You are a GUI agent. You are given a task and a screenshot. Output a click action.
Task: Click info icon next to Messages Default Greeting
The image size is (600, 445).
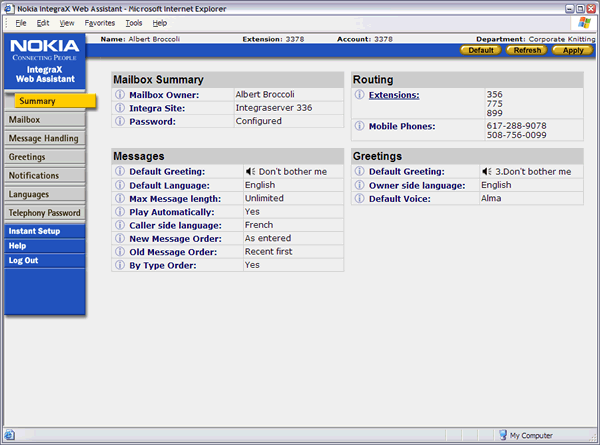coord(120,171)
